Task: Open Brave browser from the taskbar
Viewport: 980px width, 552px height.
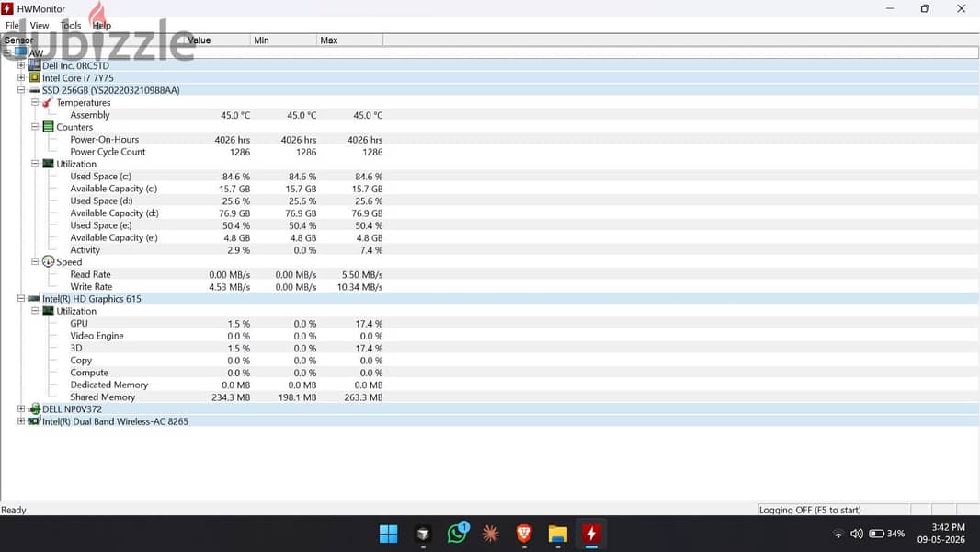Action: [524, 534]
